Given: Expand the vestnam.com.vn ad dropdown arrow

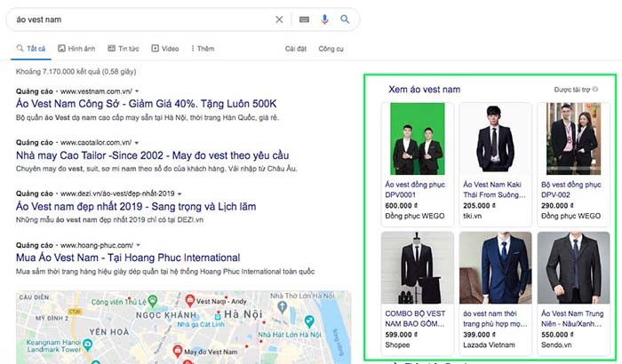Looking at the screenshot, I should [x=137, y=91].
